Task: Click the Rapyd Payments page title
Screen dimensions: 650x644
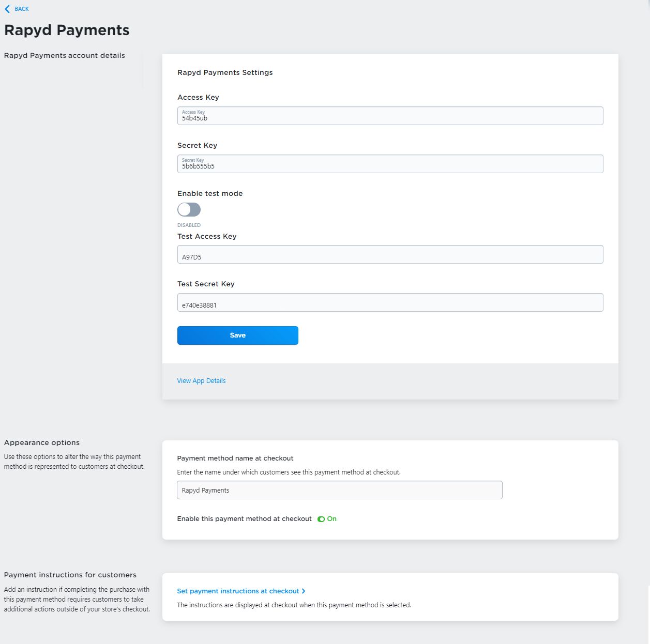Action: (67, 30)
